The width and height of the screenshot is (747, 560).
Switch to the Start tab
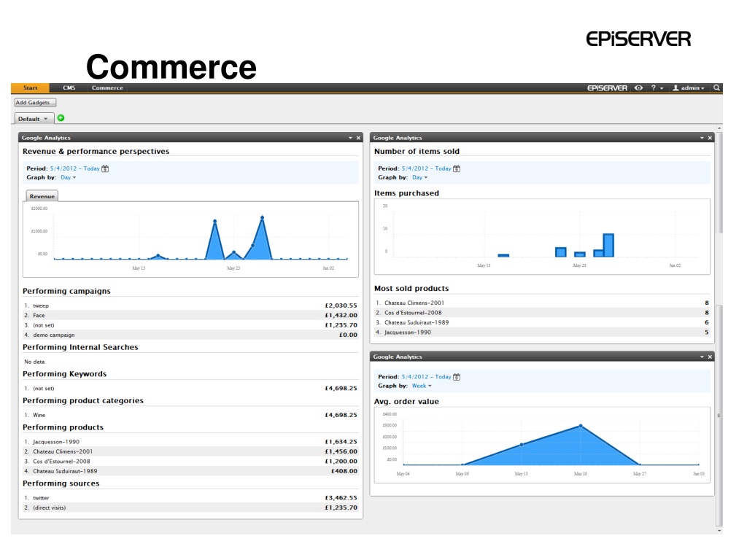(30, 88)
